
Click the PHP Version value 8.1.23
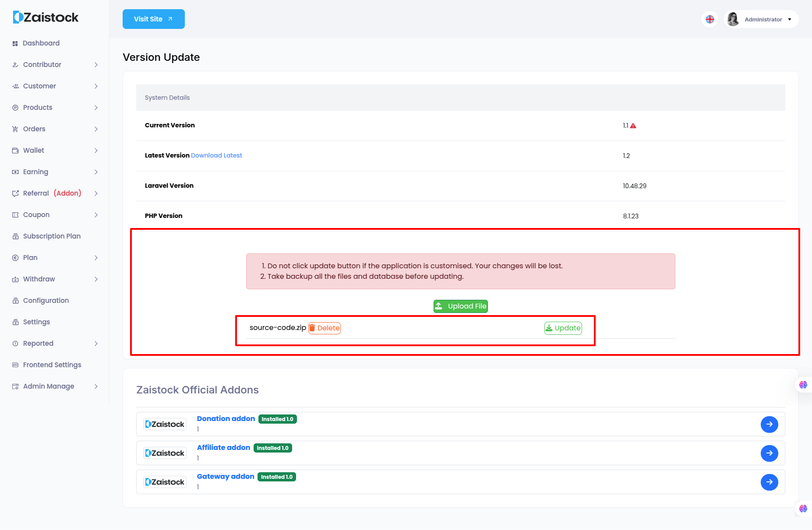pyautogui.click(x=631, y=216)
